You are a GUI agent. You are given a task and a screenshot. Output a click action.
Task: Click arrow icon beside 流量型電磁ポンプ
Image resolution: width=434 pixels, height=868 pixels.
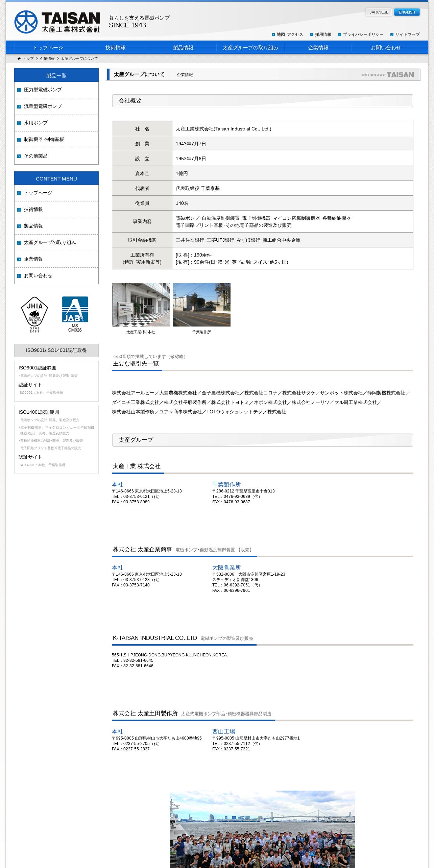19,106
